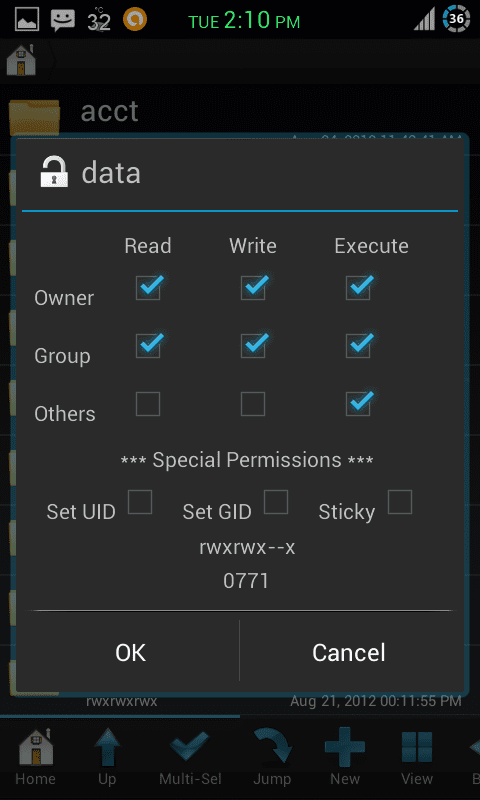Tap the Home icon in bottom toolbar
This screenshot has height=800, width=480.
click(36, 756)
